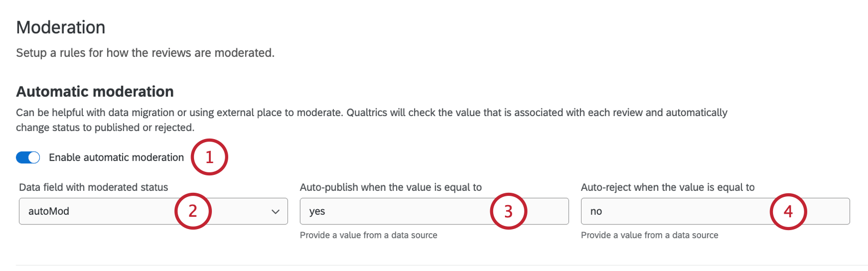The height and width of the screenshot is (271, 868).
Task: Click the 'Auto-reject when the value is equal to' label
Action: (x=667, y=187)
